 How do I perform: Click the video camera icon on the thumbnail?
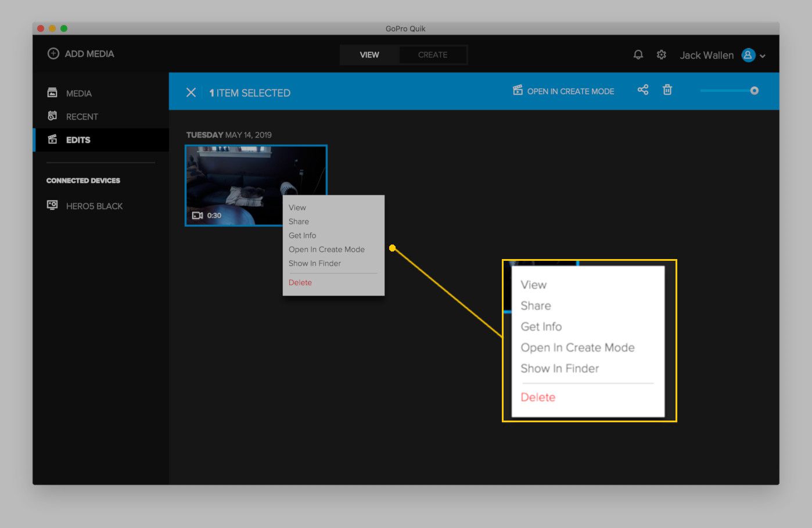(x=197, y=215)
